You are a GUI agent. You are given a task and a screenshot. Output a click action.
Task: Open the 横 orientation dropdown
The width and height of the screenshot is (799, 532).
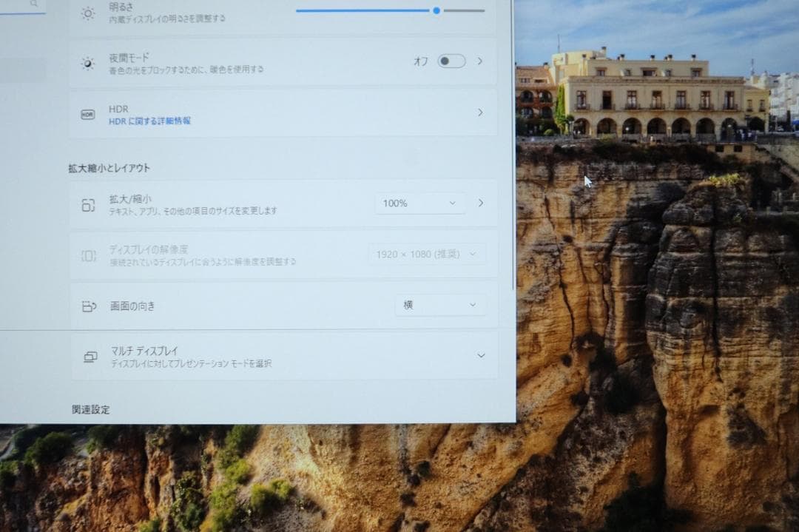(440, 305)
